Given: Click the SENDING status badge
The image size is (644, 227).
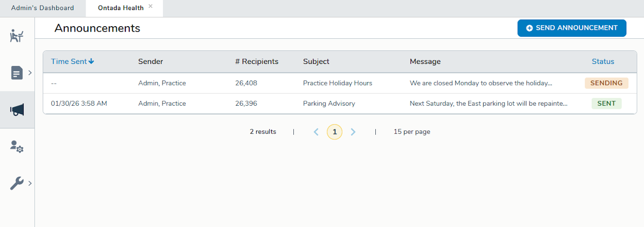Looking at the screenshot, I should coord(606,83).
